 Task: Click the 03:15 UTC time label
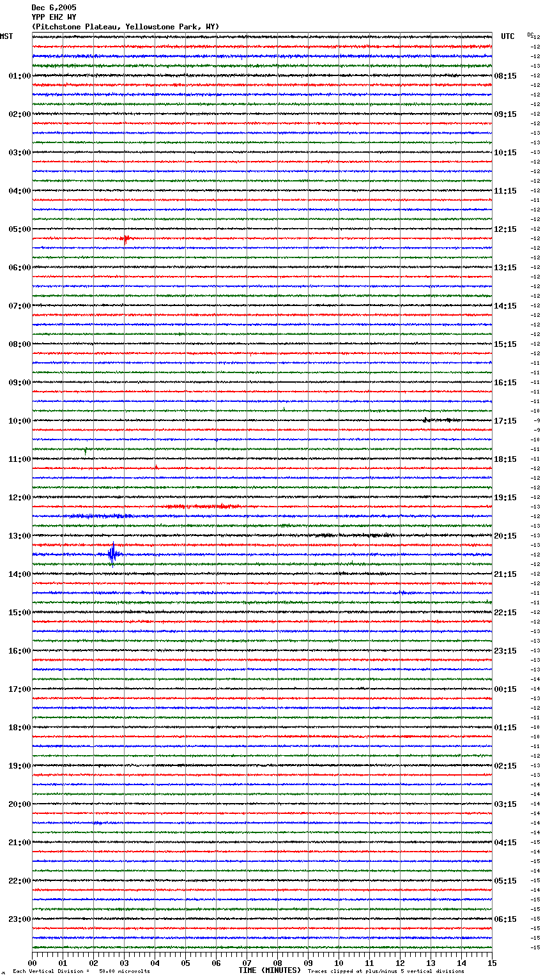click(505, 804)
